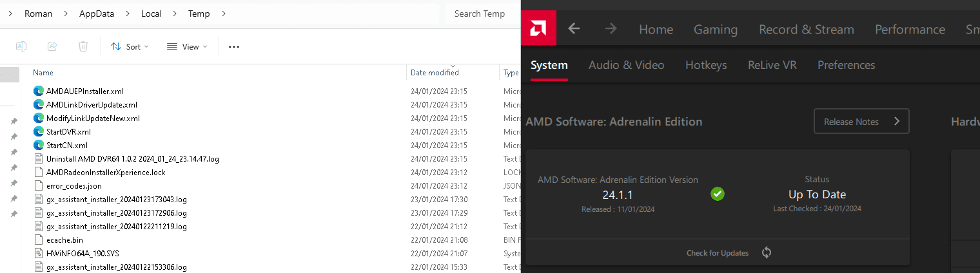Expand the chevron after AppData in address bar
This screenshot has height=273, width=980.
129,14
